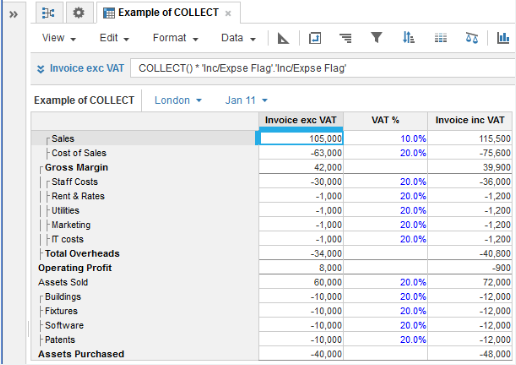The height and width of the screenshot is (365, 516).
Task: Select the Patents row label
Action: coord(60,340)
